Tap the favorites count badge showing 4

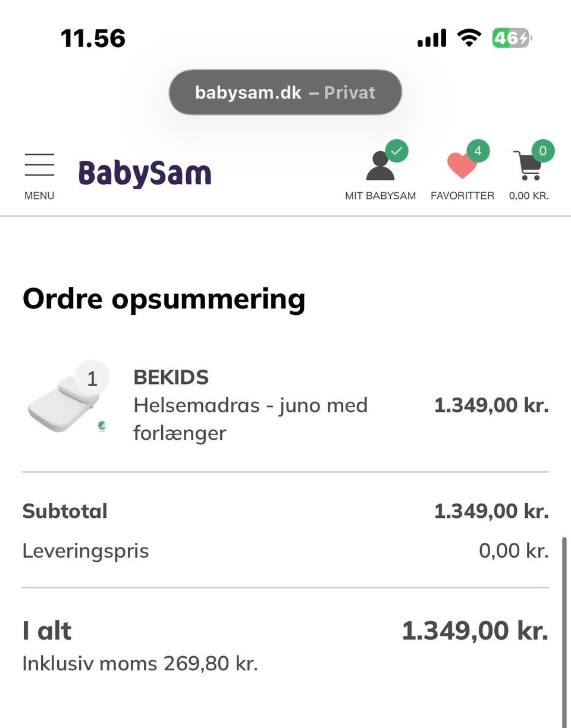478,151
